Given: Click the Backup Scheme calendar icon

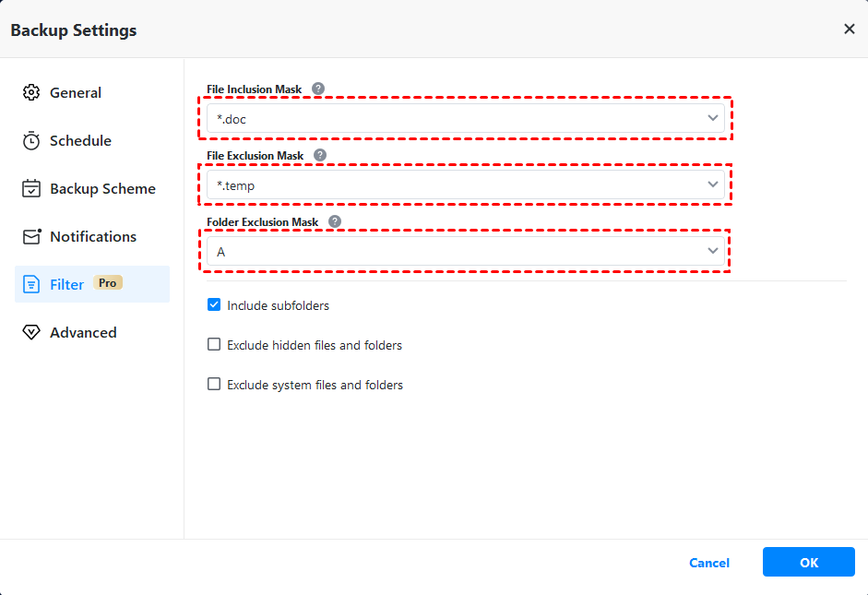Looking at the screenshot, I should [x=31, y=188].
